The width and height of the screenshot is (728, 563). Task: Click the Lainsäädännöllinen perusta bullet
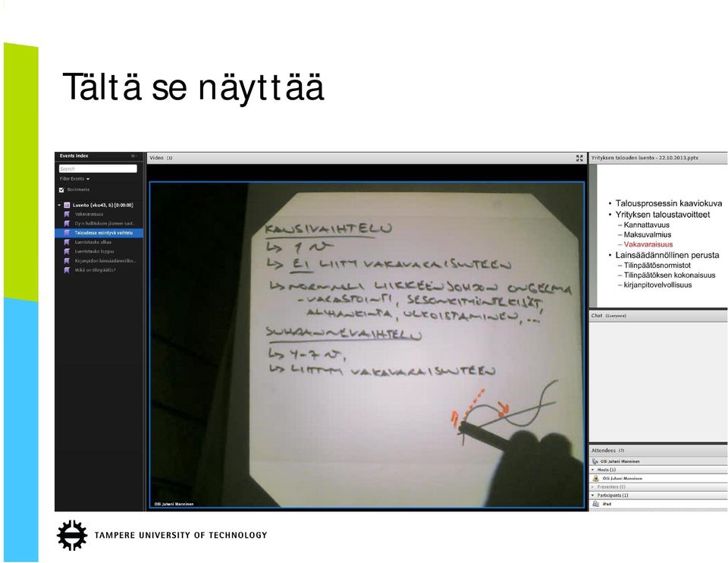coord(667,255)
